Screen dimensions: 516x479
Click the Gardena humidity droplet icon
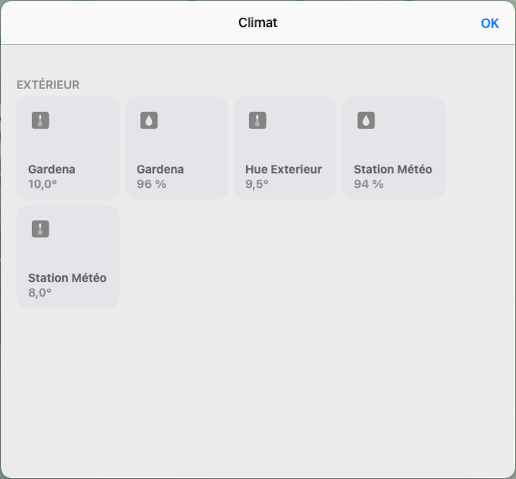(x=149, y=120)
